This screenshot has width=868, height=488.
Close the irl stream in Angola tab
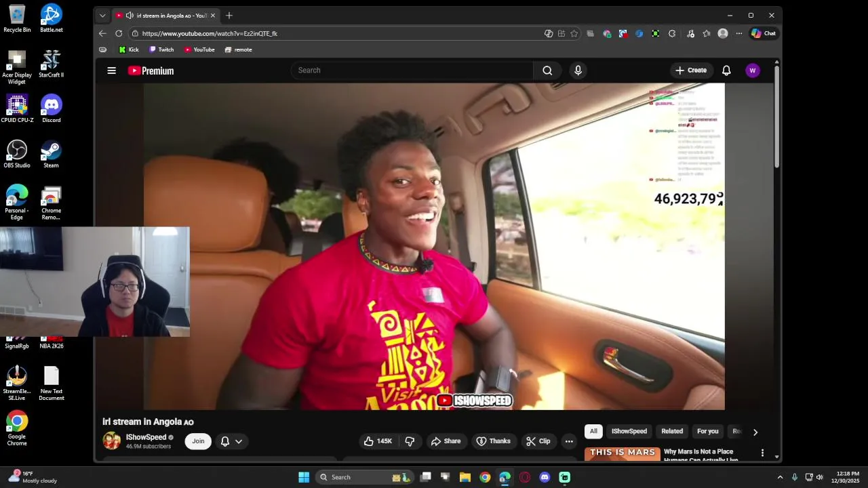[212, 16]
